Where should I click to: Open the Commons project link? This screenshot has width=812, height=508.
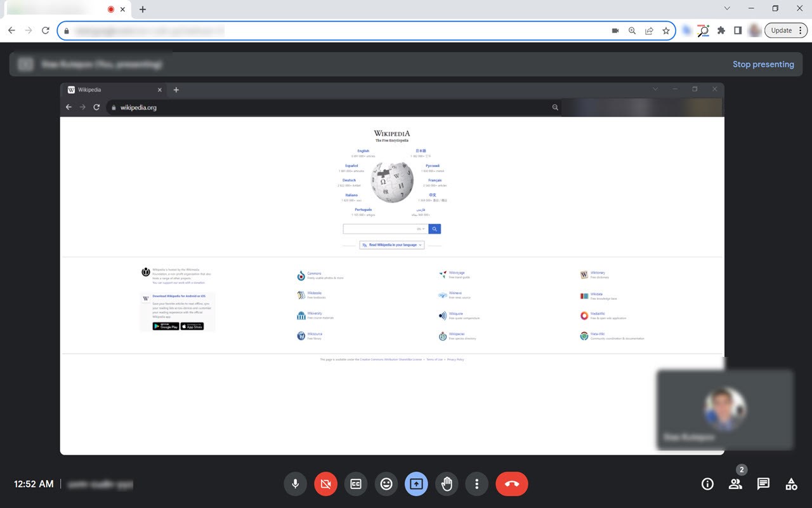pyautogui.click(x=314, y=273)
